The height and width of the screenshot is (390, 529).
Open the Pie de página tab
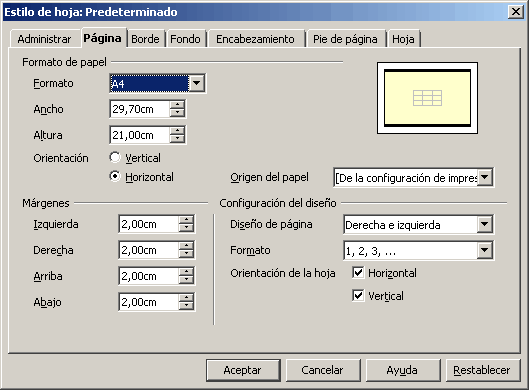345,39
